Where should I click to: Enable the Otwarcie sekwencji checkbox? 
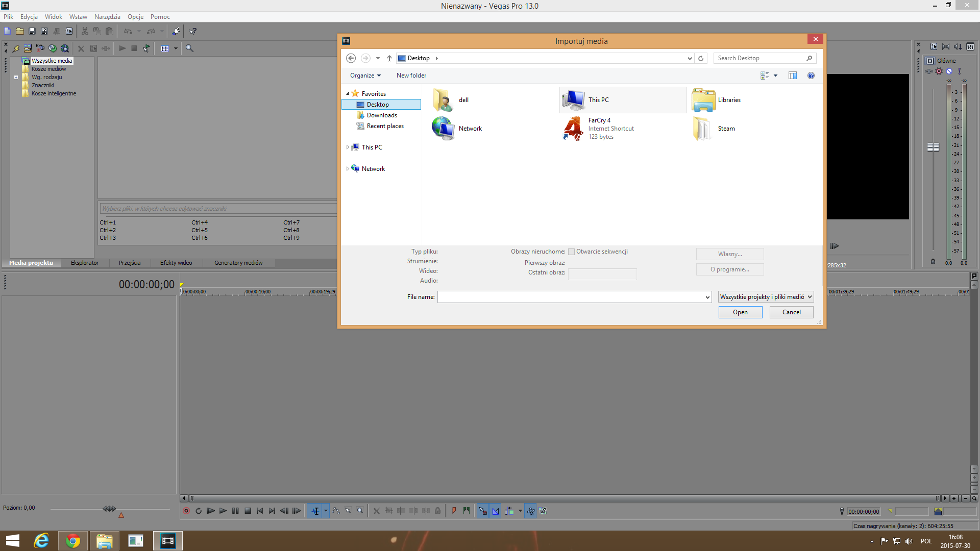pyautogui.click(x=572, y=252)
